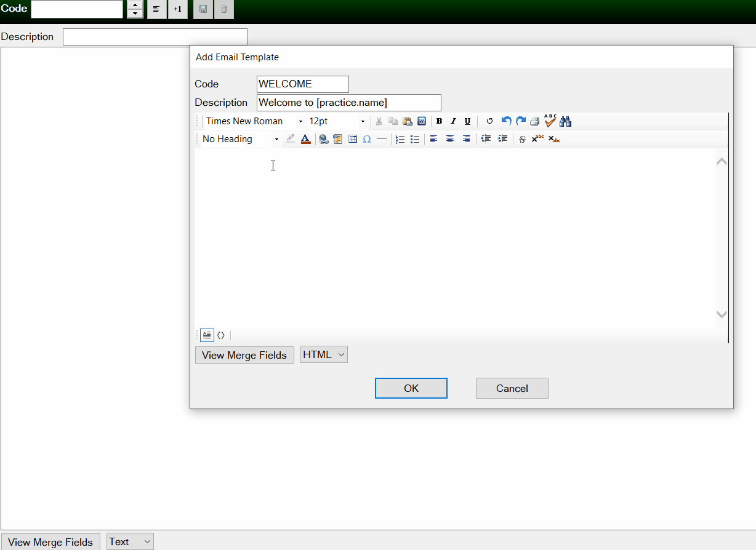Viewport: 756px width, 550px height.
Task: Click the Cut scissors icon in editor toolbar
Action: 379,121
